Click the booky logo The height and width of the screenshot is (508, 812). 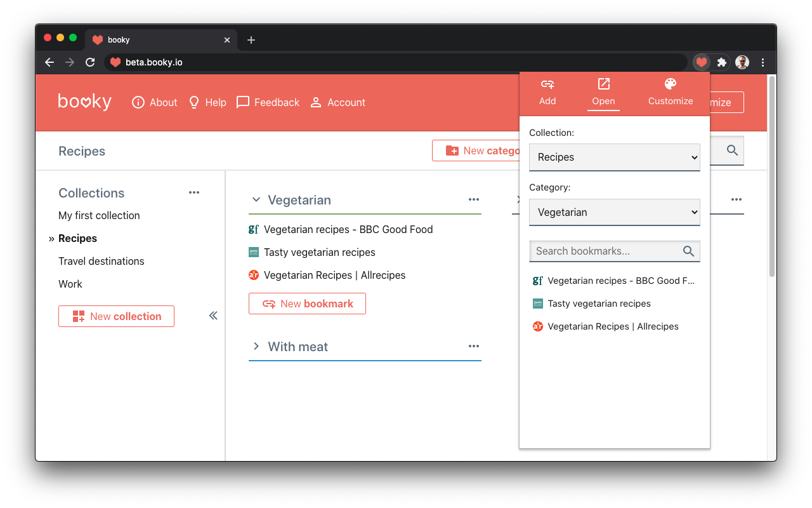click(x=84, y=102)
